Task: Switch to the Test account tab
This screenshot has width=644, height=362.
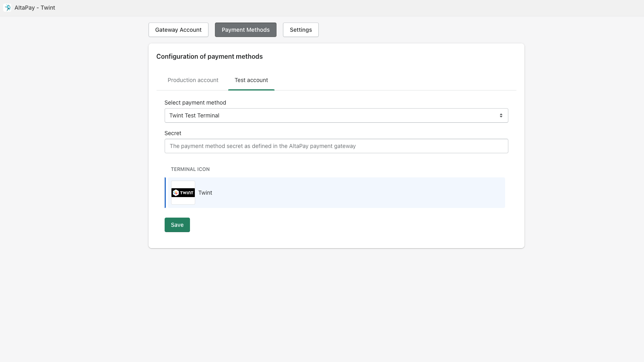Action: tap(251, 80)
